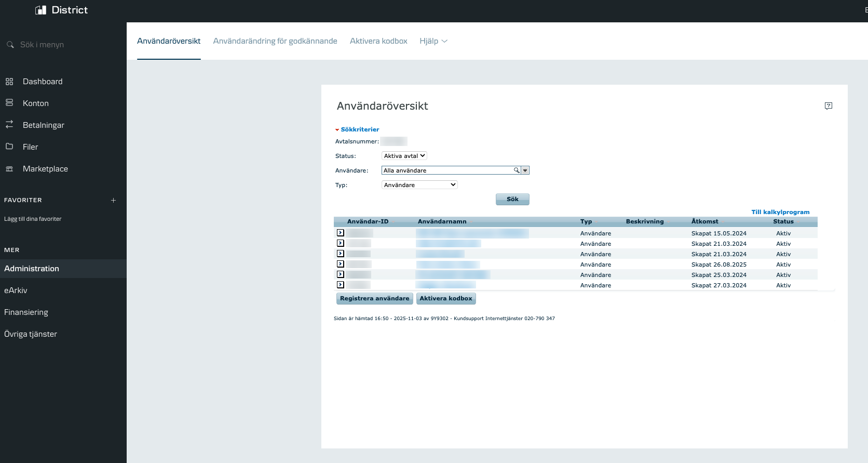Open Övriga tjänster in the sidebar

coord(31,334)
